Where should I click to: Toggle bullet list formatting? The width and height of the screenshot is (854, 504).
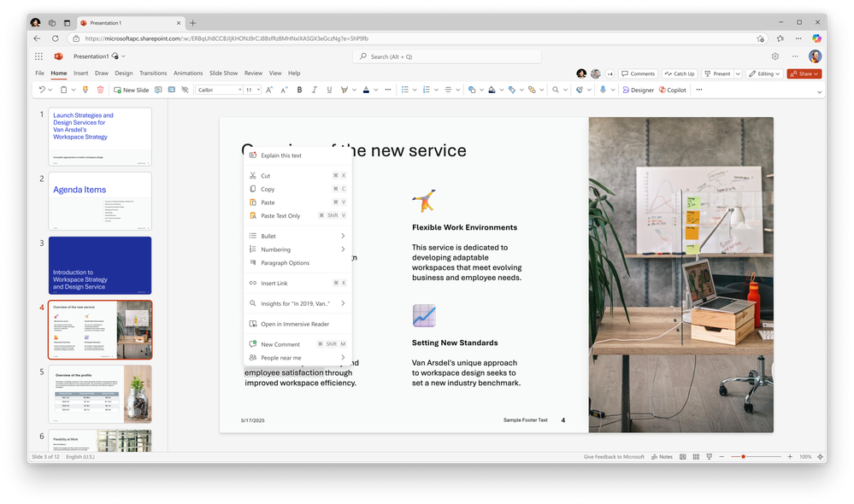[x=403, y=89]
